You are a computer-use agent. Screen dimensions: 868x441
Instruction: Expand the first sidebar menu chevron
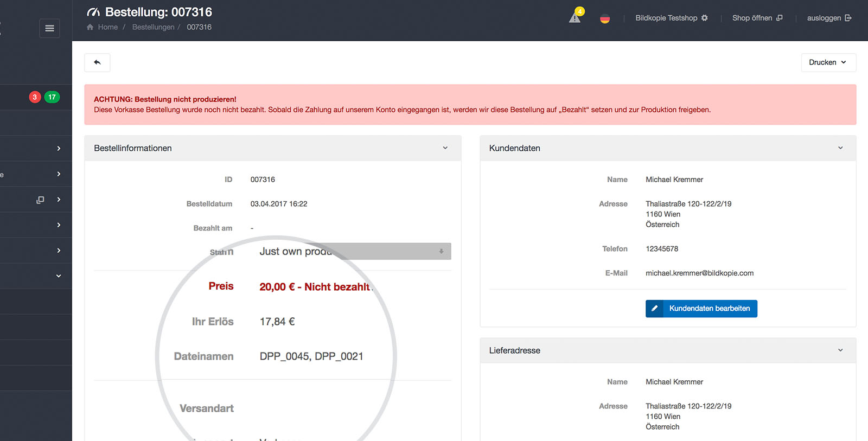(59, 149)
